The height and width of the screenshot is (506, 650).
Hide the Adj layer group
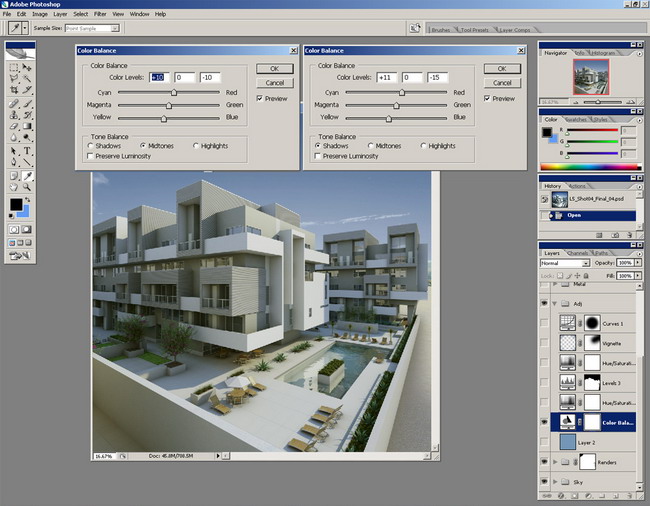544,304
